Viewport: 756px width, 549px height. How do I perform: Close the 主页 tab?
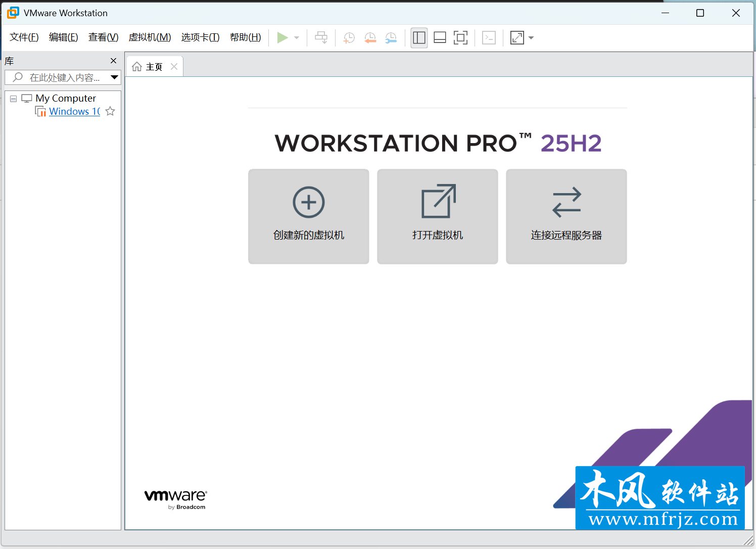[174, 67]
